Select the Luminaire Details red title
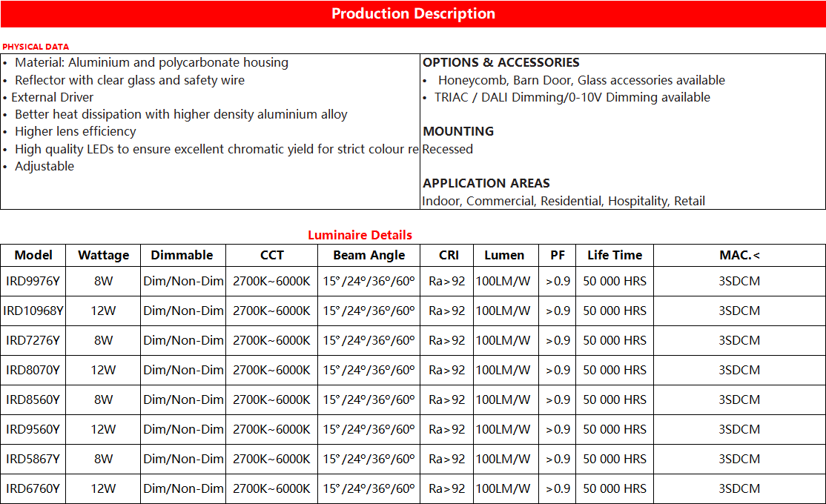 (360, 235)
